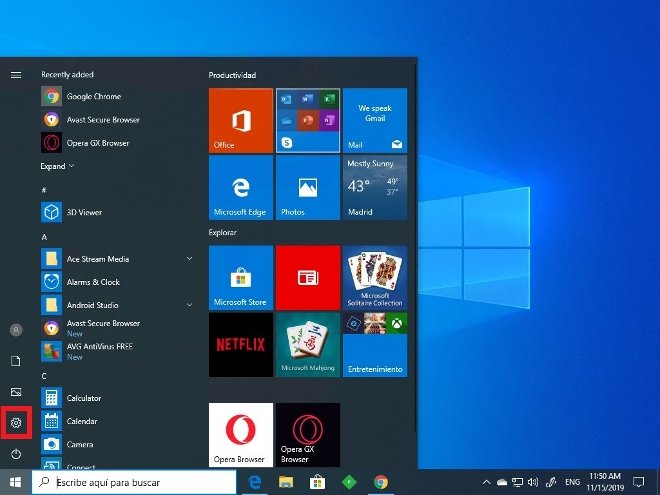Viewport: 660px width, 495px height.
Task: Click the Windows Start button
Action: click(16, 482)
